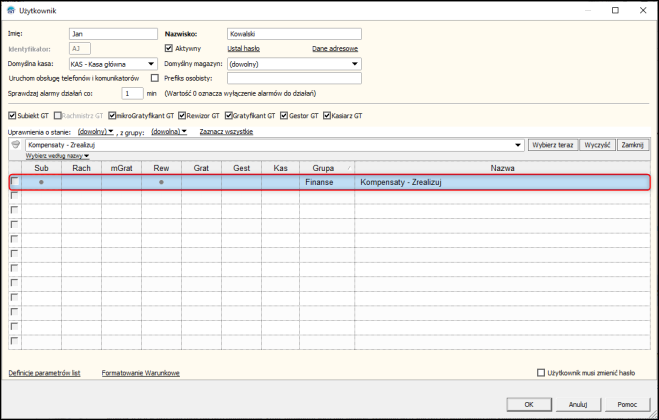Tick the Kompensaty - Zrealizuj row checkbox
The image size is (659, 420).
pyautogui.click(x=15, y=182)
